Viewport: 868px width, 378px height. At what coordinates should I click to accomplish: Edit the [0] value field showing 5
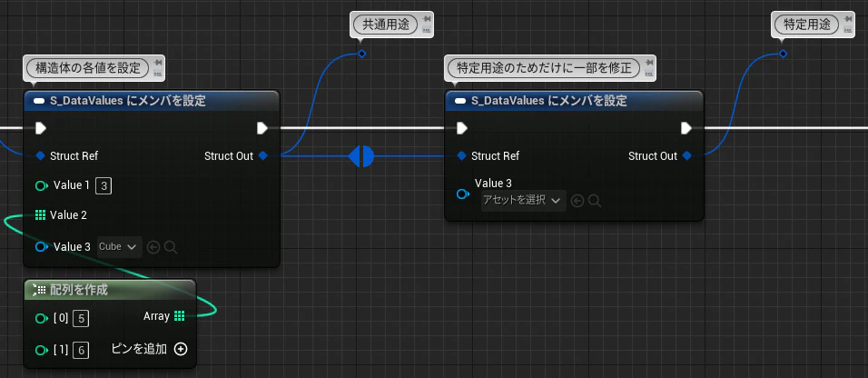pyautogui.click(x=81, y=319)
